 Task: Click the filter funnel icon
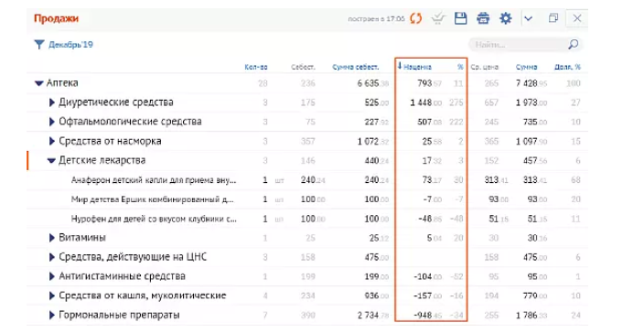[39, 44]
